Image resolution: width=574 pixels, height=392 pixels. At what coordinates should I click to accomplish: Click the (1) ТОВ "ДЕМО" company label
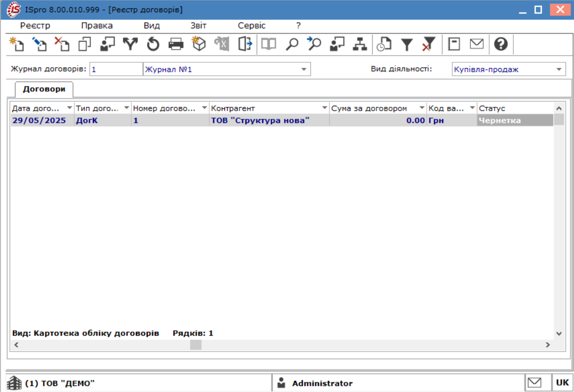(x=60, y=383)
